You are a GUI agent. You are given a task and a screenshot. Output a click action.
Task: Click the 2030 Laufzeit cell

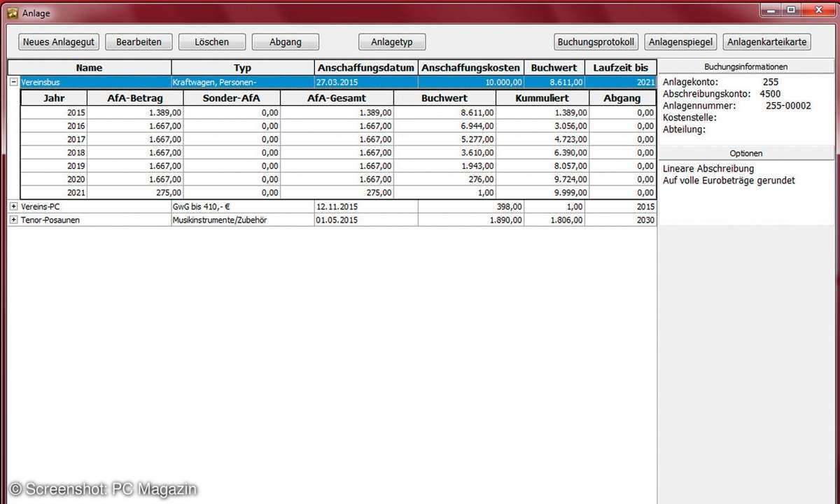coord(621,220)
